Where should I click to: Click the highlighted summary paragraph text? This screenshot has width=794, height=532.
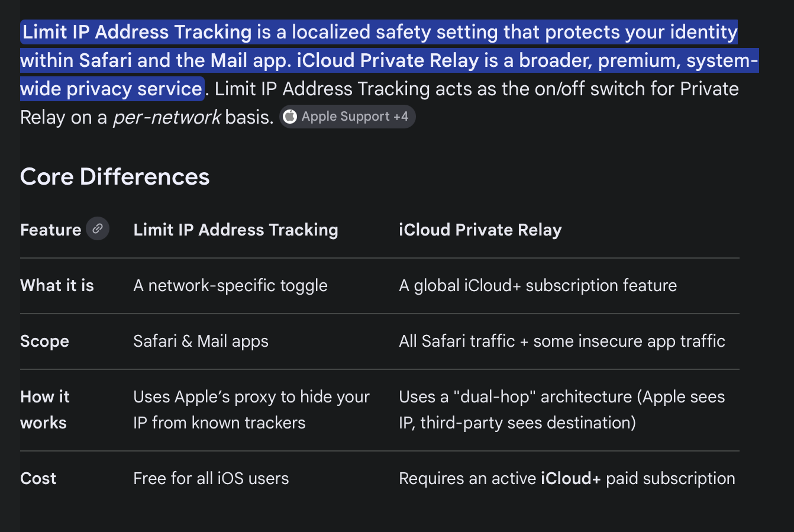pos(389,60)
